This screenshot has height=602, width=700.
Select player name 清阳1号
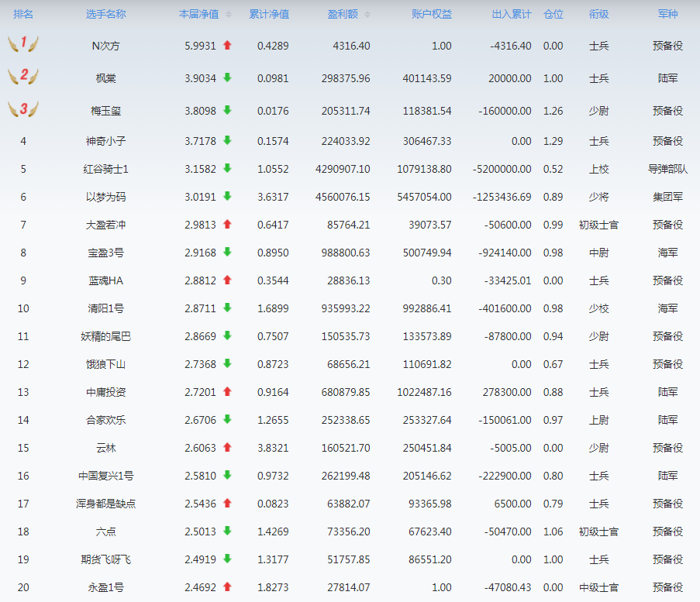click(x=105, y=308)
